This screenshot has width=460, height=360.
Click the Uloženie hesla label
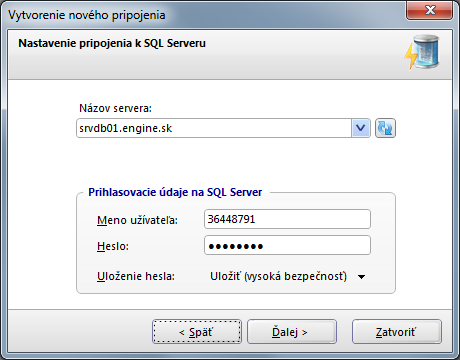[x=136, y=276]
